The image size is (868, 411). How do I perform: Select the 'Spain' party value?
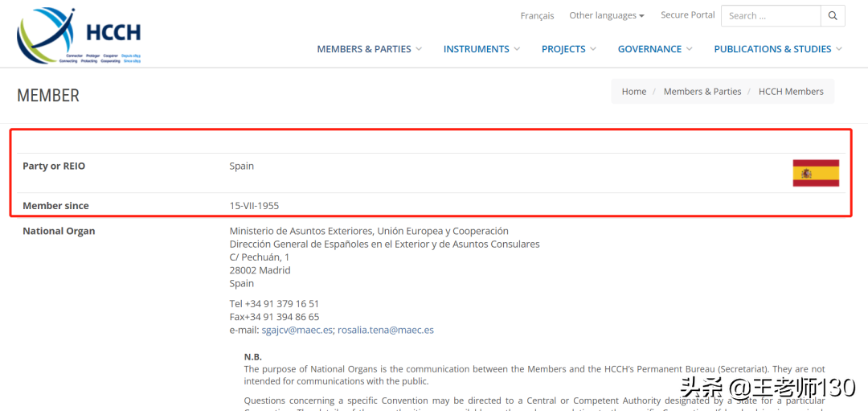[242, 166]
